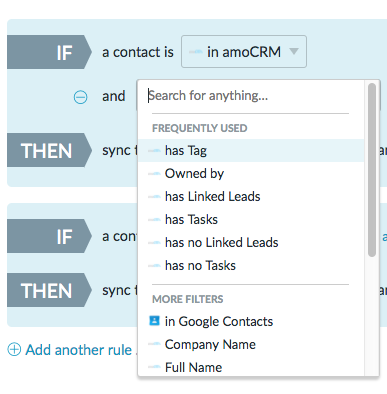Remove the 'and' condition with minus icon
Viewport: 387px width, 394px height.
tap(80, 97)
